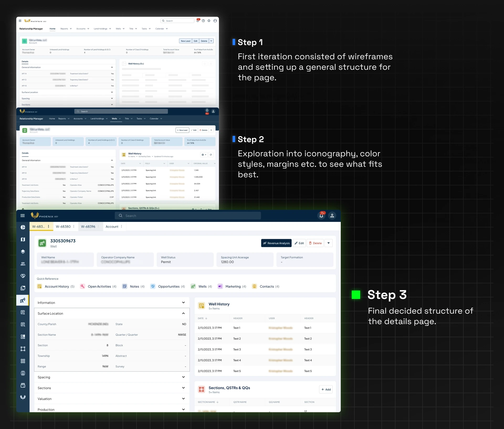Click map icon in left sidebar

(23, 239)
